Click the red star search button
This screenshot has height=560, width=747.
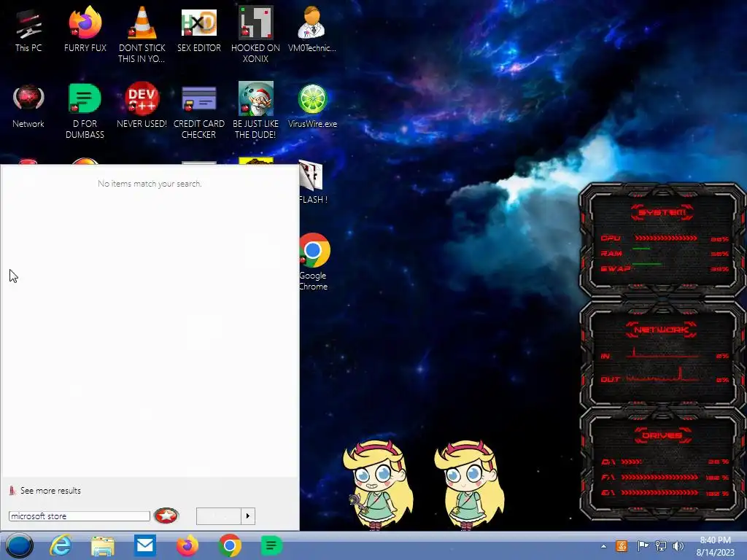coord(166,516)
